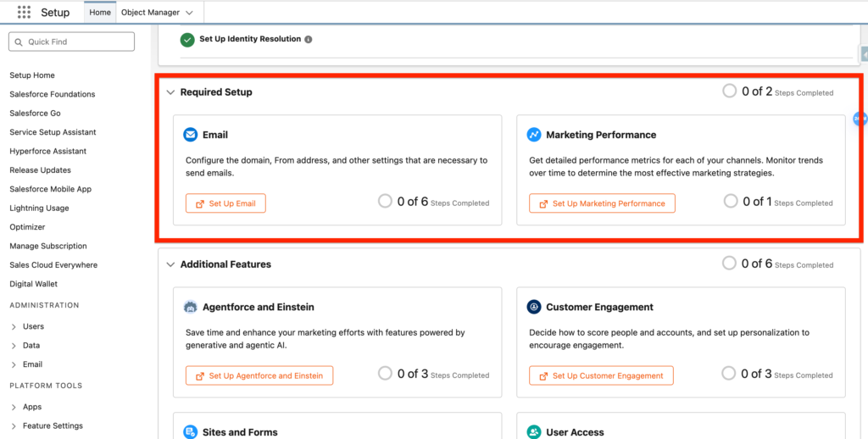Expand the Users tree item
This screenshot has width=868, height=439.
point(14,326)
